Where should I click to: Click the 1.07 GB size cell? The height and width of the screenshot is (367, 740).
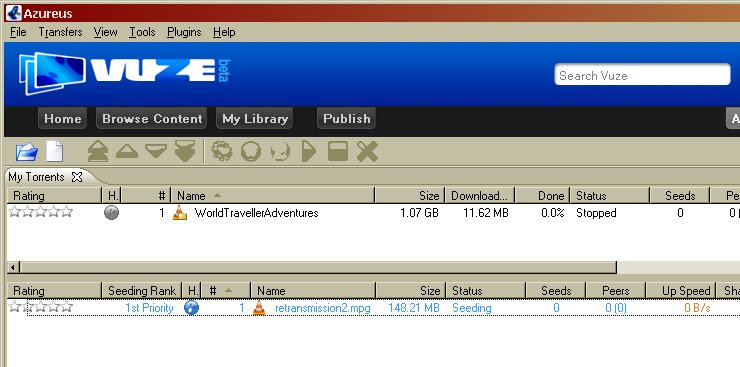pyautogui.click(x=419, y=213)
